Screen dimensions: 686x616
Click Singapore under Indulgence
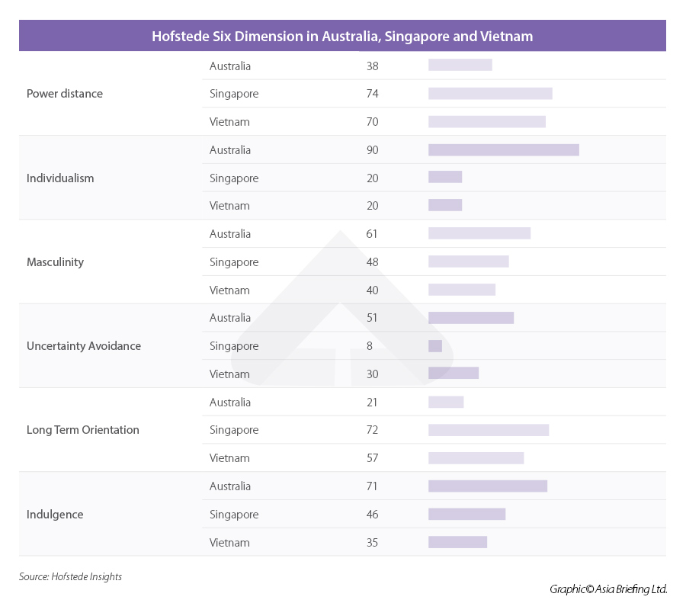(234, 515)
